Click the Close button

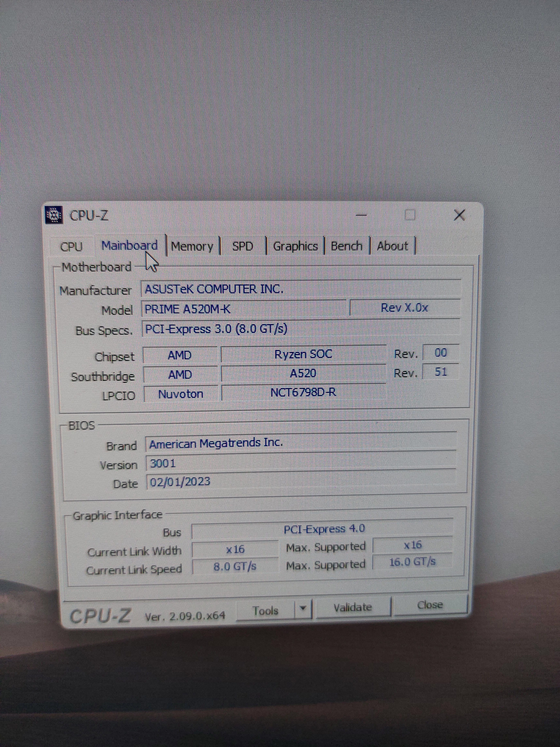tap(430, 605)
